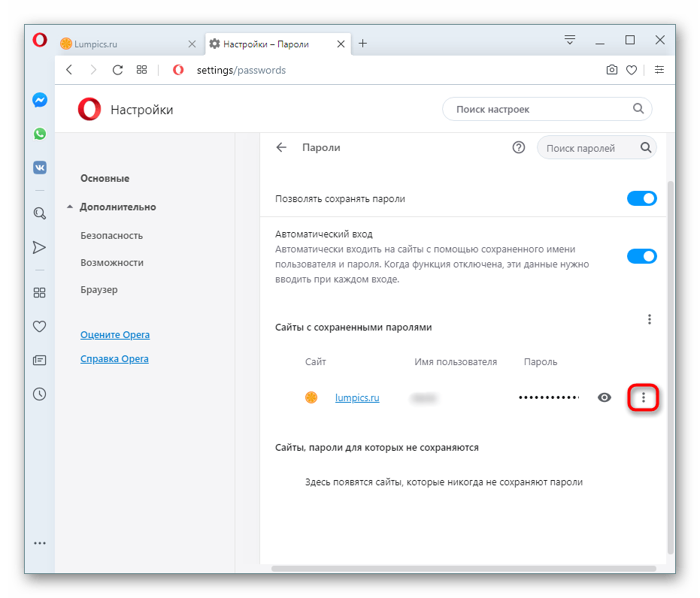The width and height of the screenshot is (700, 598).
Task: Open WhatsApp in sidebar
Action: [40, 134]
